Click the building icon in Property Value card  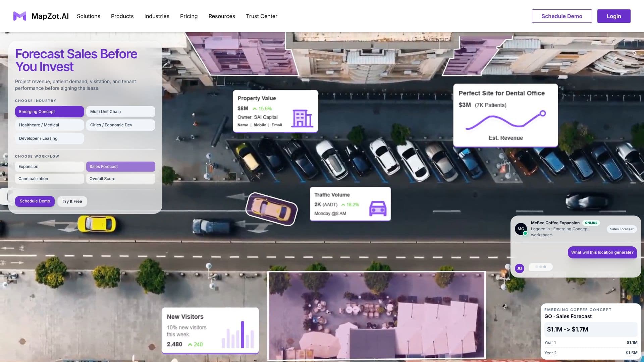pyautogui.click(x=302, y=118)
